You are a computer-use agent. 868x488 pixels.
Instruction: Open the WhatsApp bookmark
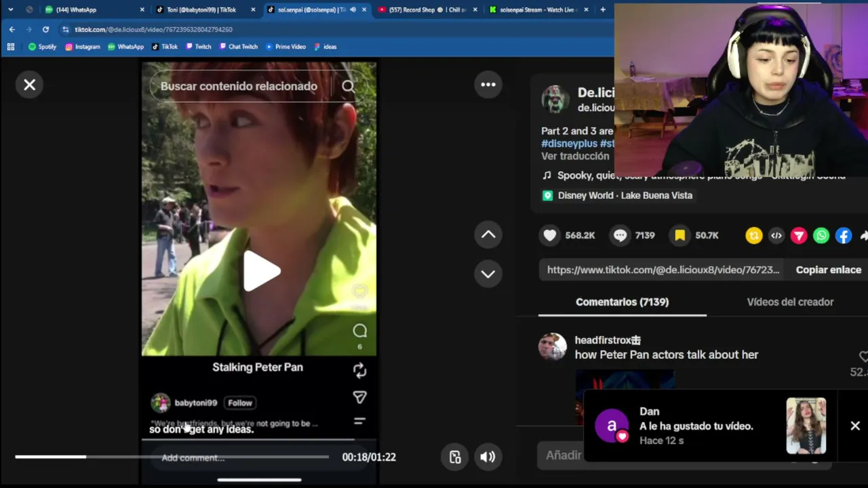click(125, 47)
